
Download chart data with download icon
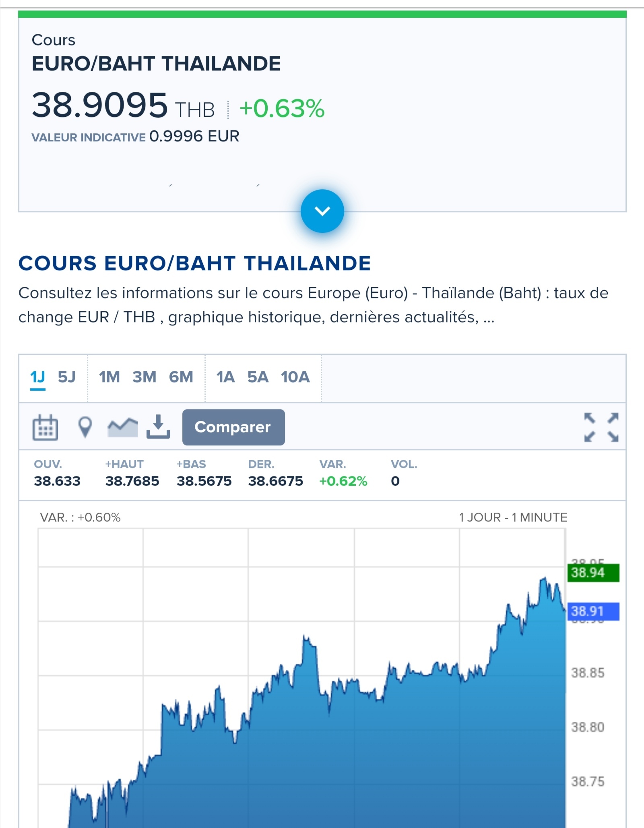click(x=158, y=426)
